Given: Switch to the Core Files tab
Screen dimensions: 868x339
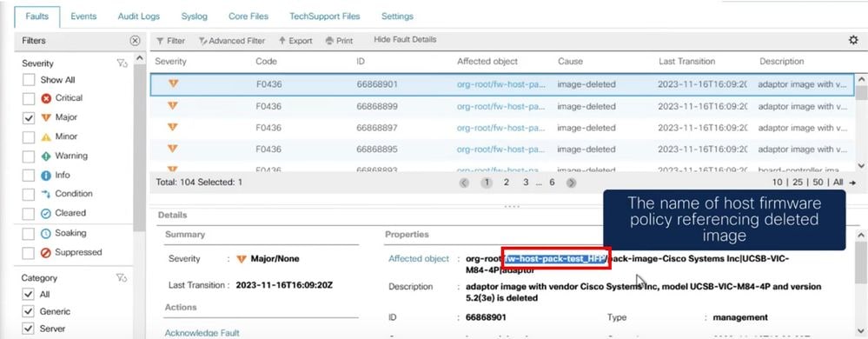Looking at the screenshot, I should pyautogui.click(x=248, y=16).
